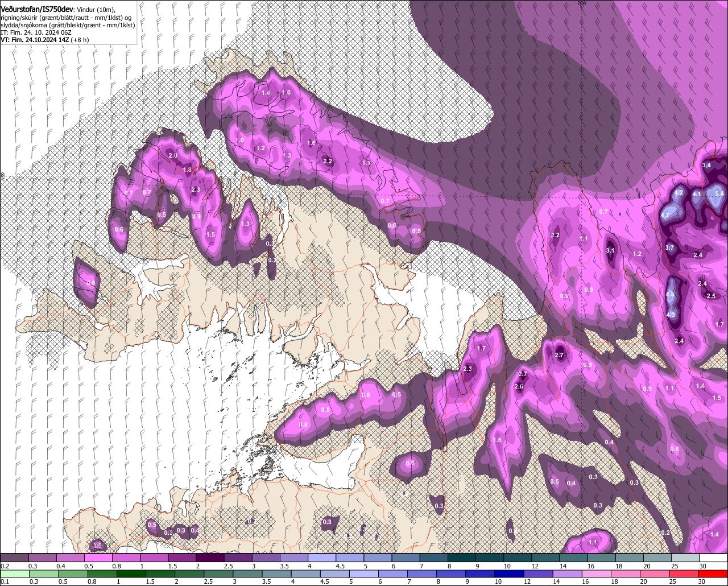This screenshot has height=586, width=728.
Task: Click the 3.1 precipitation value on map
Action: tap(610, 250)
